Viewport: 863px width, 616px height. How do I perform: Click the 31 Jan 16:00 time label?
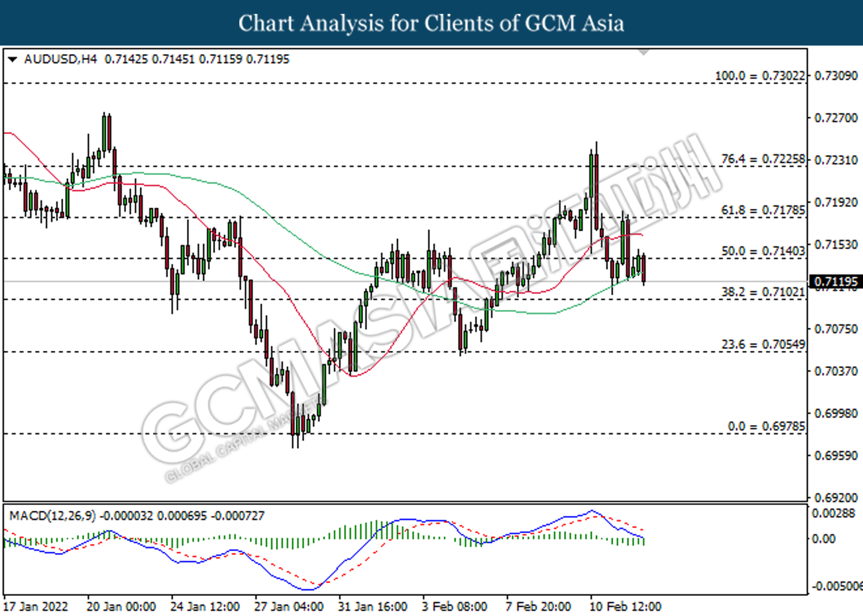pos(373,607)
